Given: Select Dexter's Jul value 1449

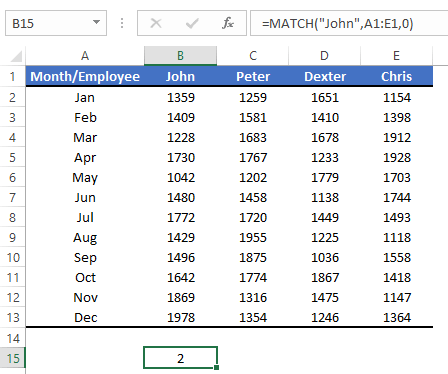Looking at the screenshot, I should click(324, 217).
